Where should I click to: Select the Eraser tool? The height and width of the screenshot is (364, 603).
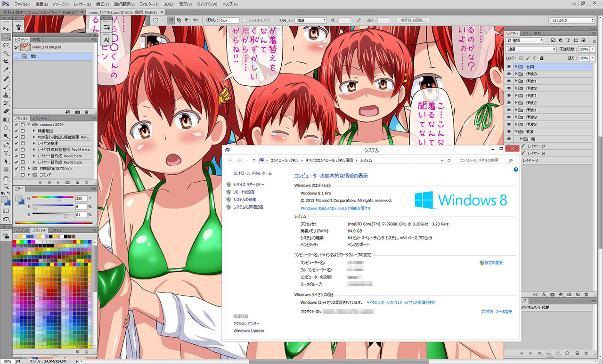(6, 111)
